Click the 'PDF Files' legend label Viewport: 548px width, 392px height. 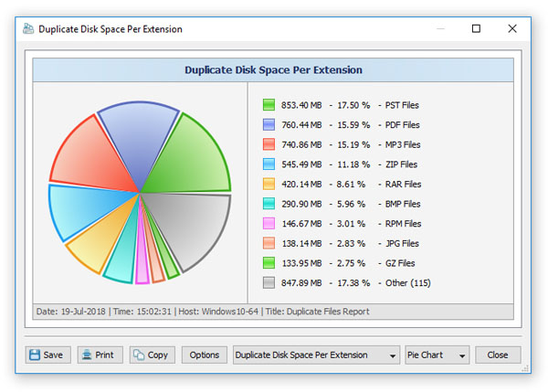coord(402,125)
